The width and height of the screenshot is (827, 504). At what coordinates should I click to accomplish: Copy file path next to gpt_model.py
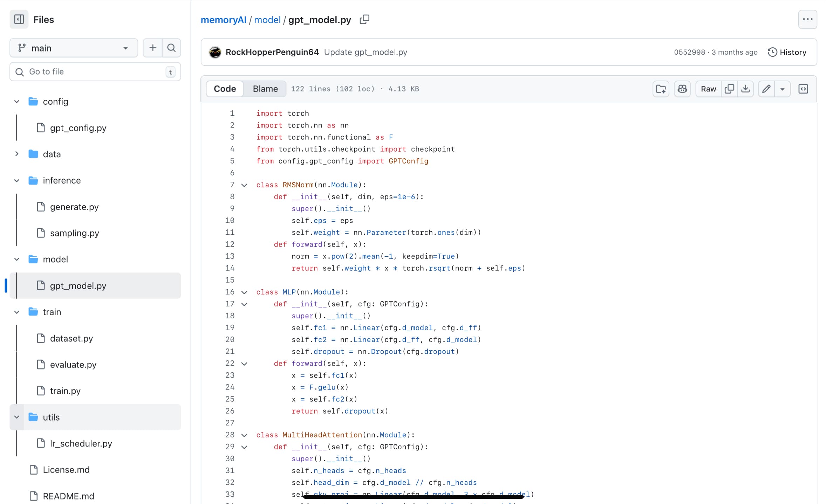[x=364, y=20]
